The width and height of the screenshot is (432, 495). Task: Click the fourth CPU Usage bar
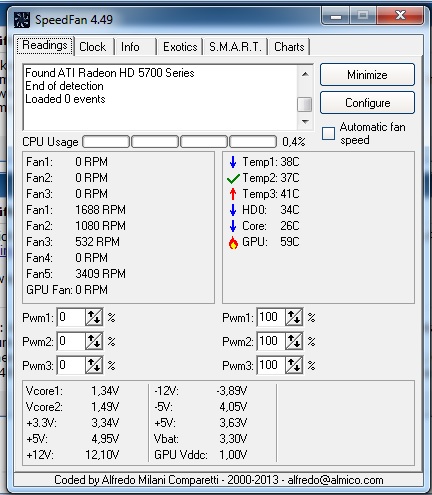pos(253,142)
